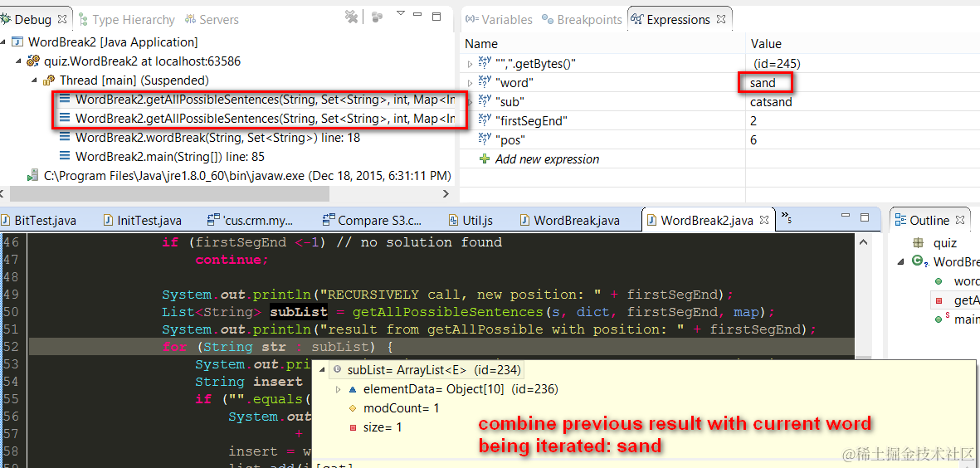Image resolution: width=980 pixels, height=468 pixels.
Task: Click the editor vertical scrollbar up arrow
Action: point(863,241)
